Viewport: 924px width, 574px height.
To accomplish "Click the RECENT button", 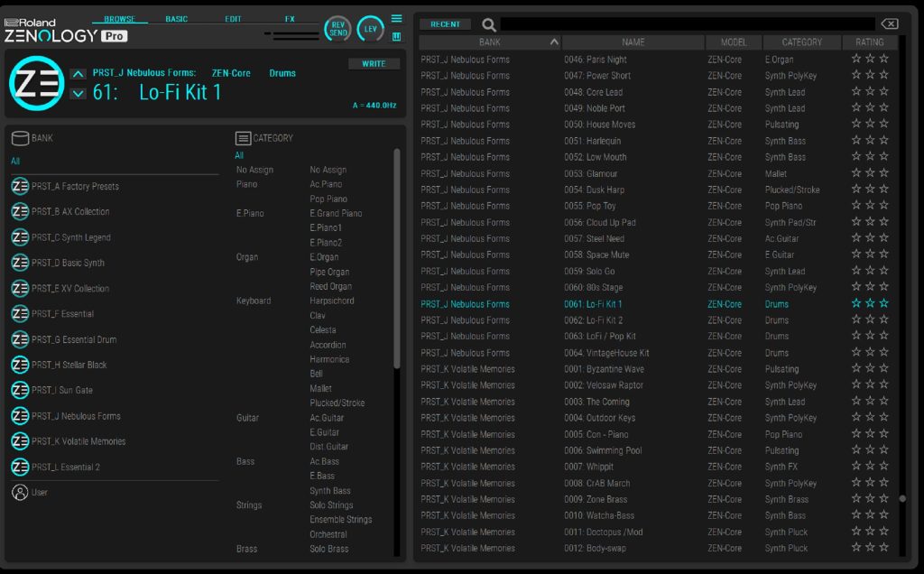I will 445,24.
